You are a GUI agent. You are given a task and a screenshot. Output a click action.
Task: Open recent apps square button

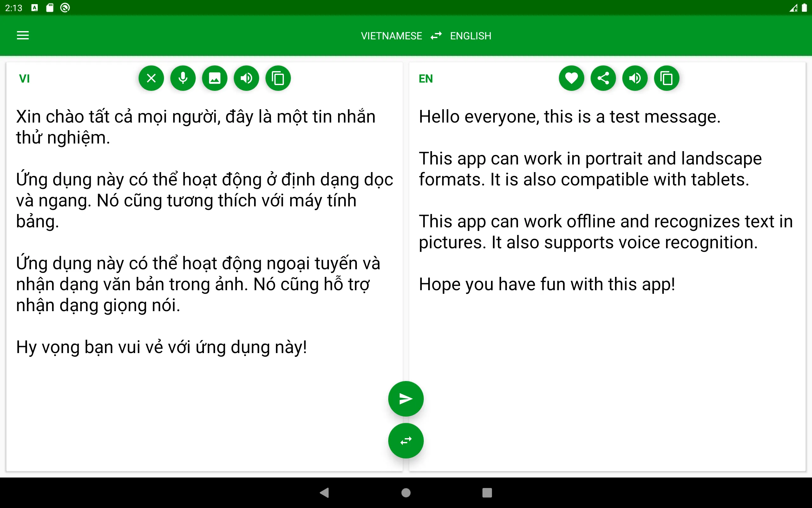[487, 492]
